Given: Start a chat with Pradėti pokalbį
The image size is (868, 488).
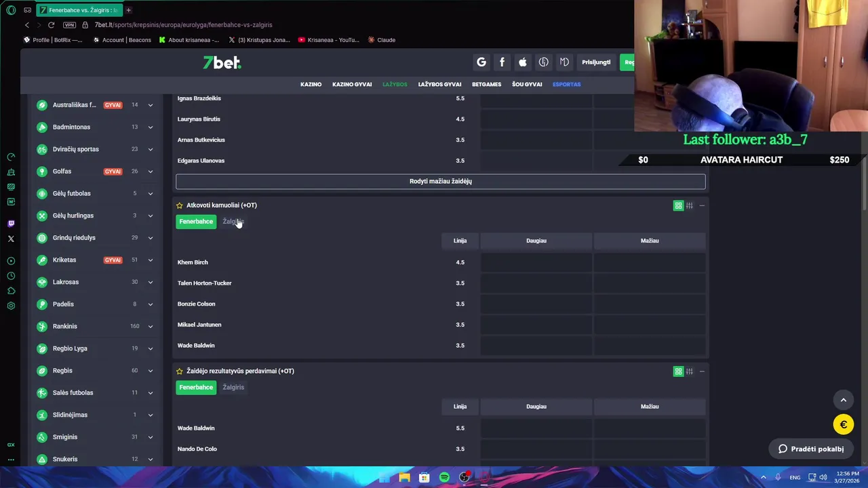Looking at the screenshot, I should tap(812, 449).
